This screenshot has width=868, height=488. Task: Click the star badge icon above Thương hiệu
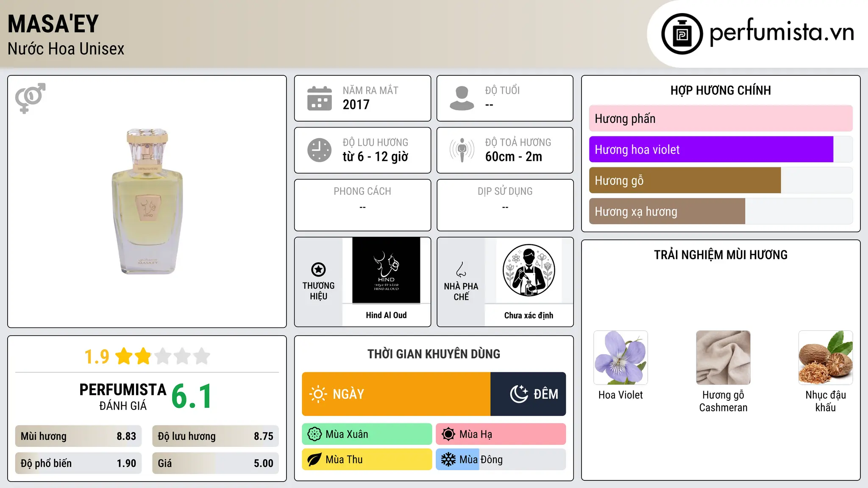pyautogui.click(x=318, y=269)
